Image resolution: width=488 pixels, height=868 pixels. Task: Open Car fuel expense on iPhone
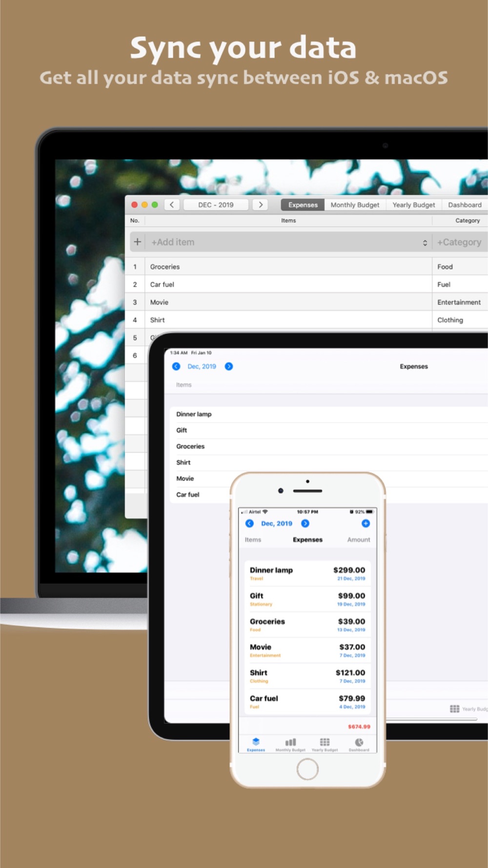pos(307,702)
